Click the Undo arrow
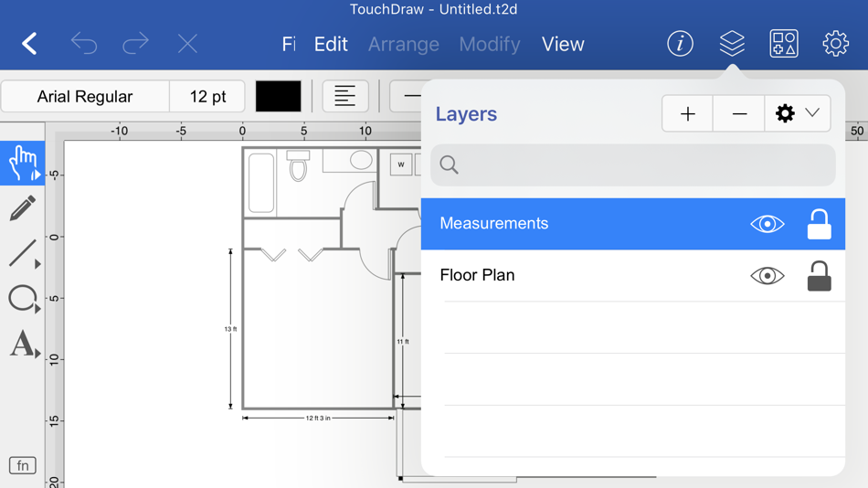The height and width of the screenshot is (488, 868). click(84, 44)
